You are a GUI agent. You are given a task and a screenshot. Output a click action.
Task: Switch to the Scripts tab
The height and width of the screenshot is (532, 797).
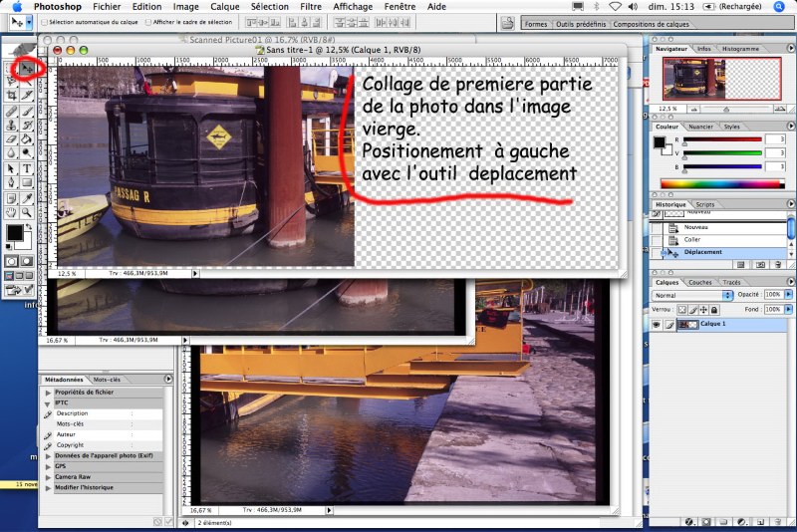point(705,204)
